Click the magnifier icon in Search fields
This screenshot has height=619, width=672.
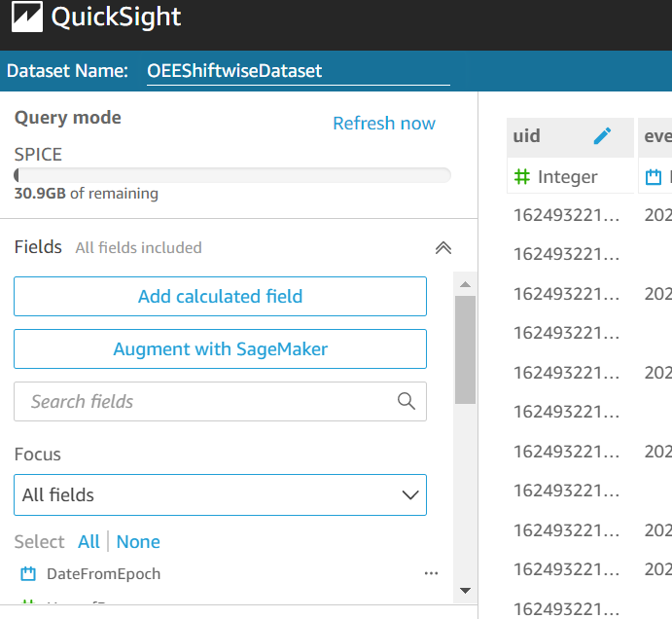pos(406,401)
